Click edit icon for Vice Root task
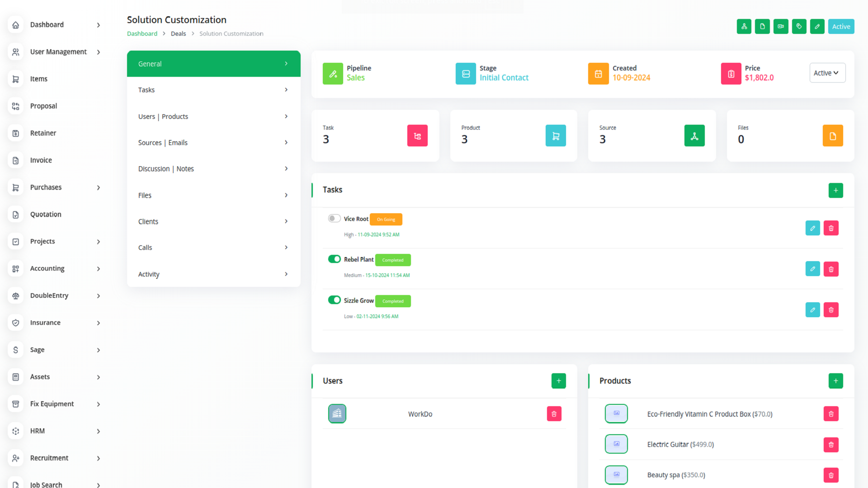The width and height of the screenshot is (868, 488). pyautogui.click(x=812, y=228)
